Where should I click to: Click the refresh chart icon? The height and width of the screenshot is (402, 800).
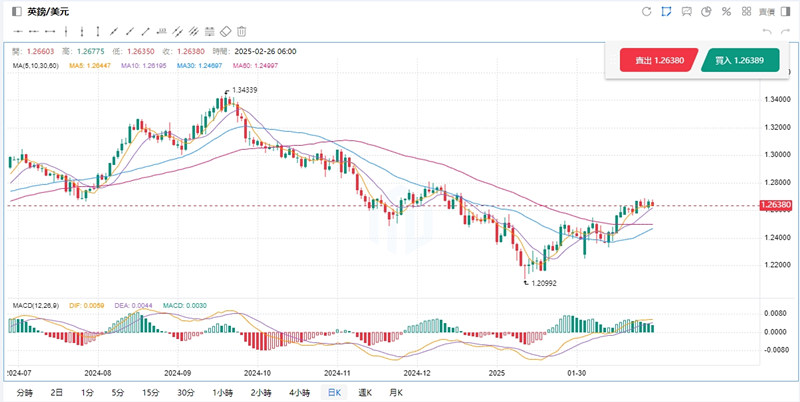coord(647,12)
